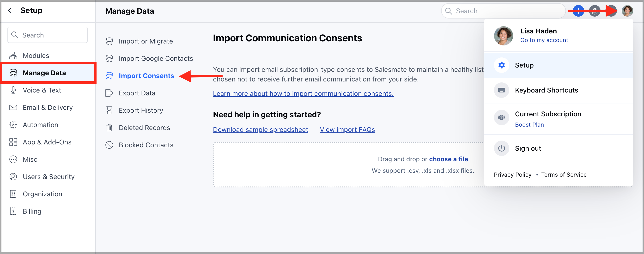Collapse Setup using the back chevron
644x254 pixels.
point(9,10)
